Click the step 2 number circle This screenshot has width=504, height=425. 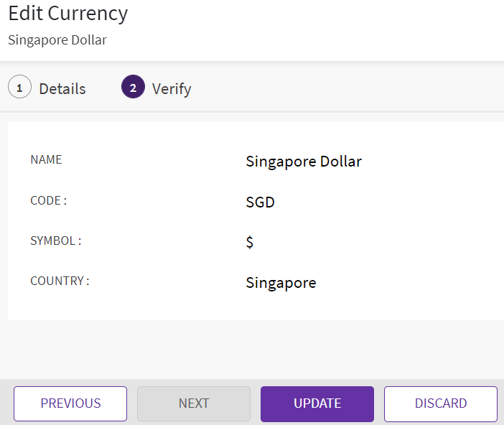[x=133, y=88]
